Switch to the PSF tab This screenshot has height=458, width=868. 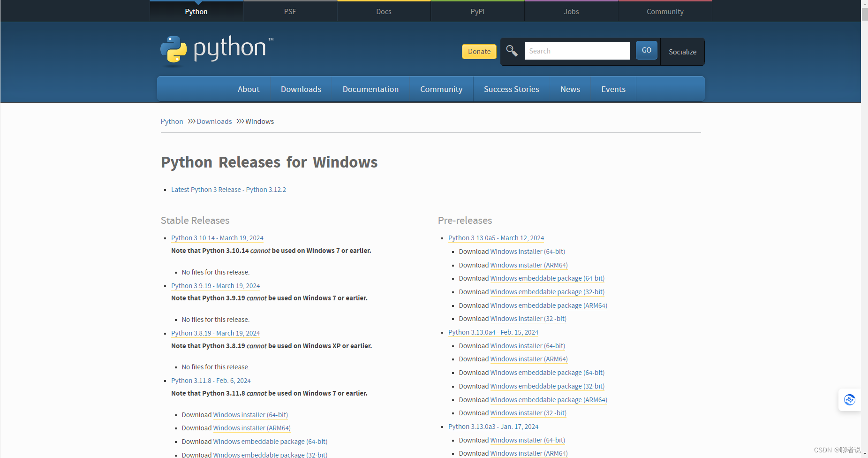tap(290, 11)
